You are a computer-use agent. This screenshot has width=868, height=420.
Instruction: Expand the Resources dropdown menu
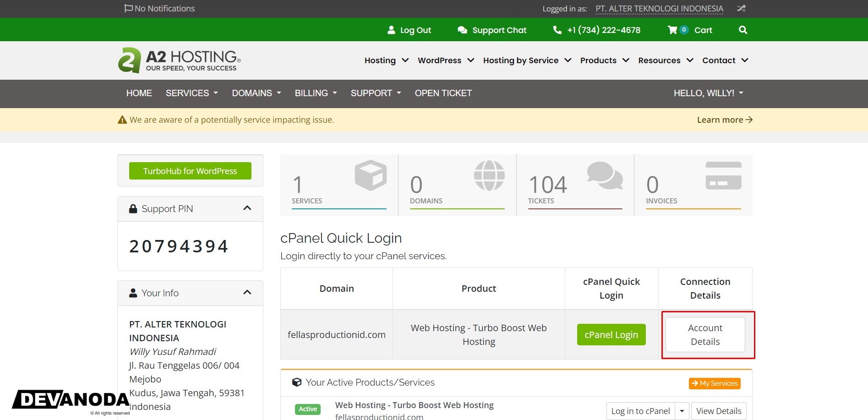pyautogui.click(x=666, y=60)
